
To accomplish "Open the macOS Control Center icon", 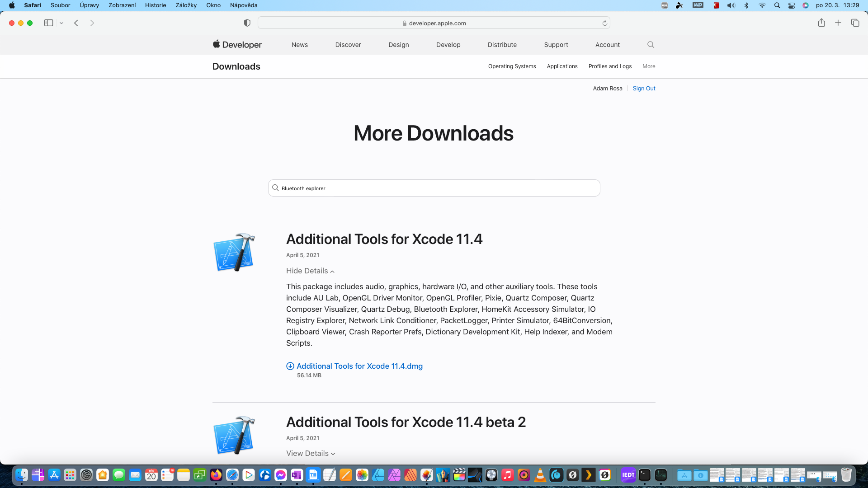I will tap(791, 5).
